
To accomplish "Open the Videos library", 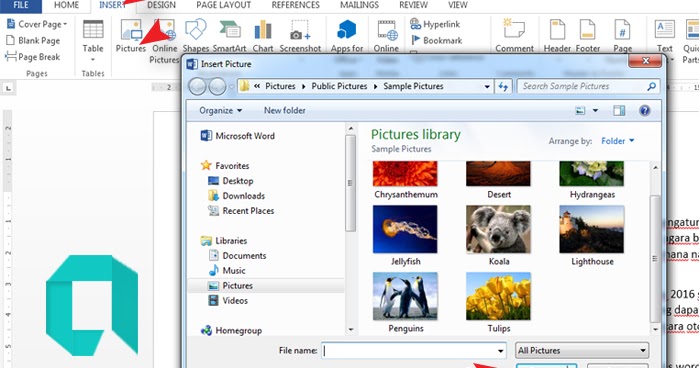I will (x=228, y=301).
